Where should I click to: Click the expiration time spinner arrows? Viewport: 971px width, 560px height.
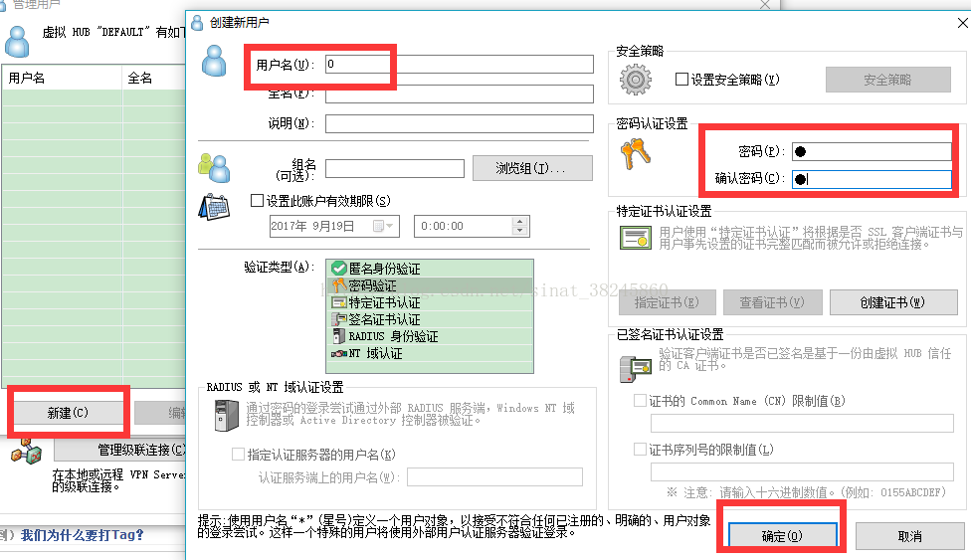[519, 227]
